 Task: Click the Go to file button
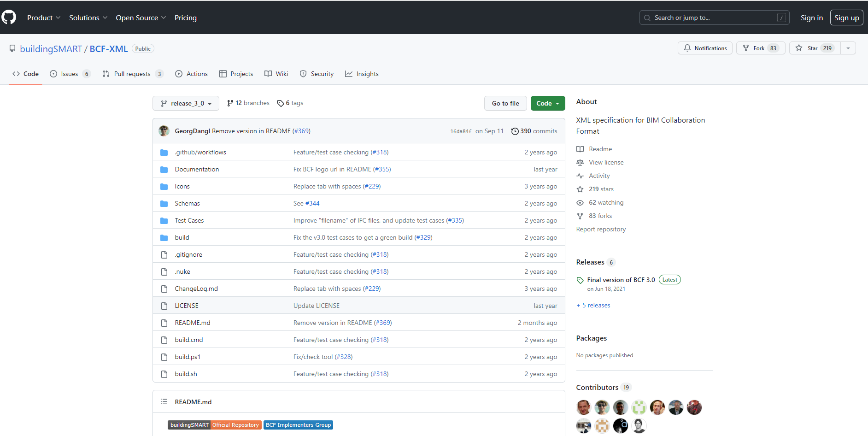[x=505, y=104]
